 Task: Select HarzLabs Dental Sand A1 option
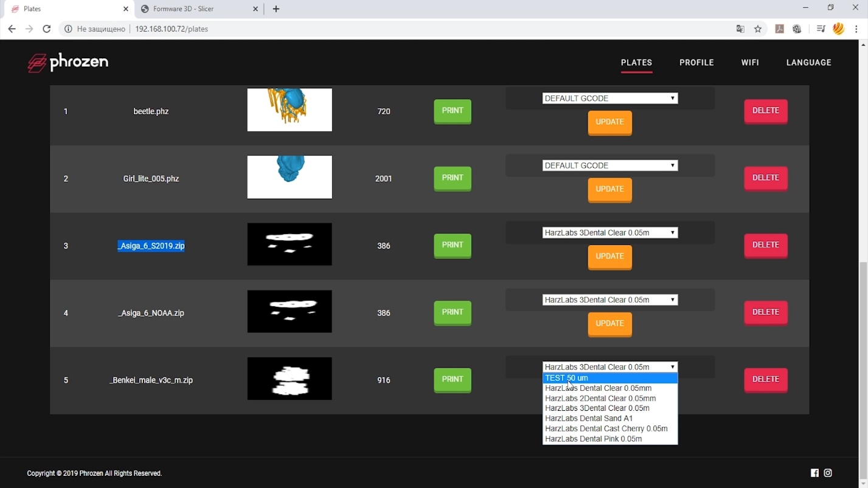point(589,418)
